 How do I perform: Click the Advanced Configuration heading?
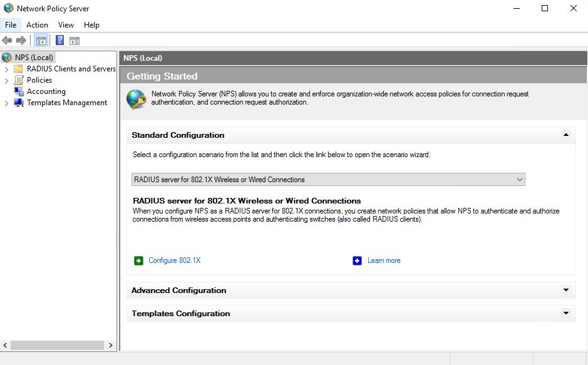[179, 290]
